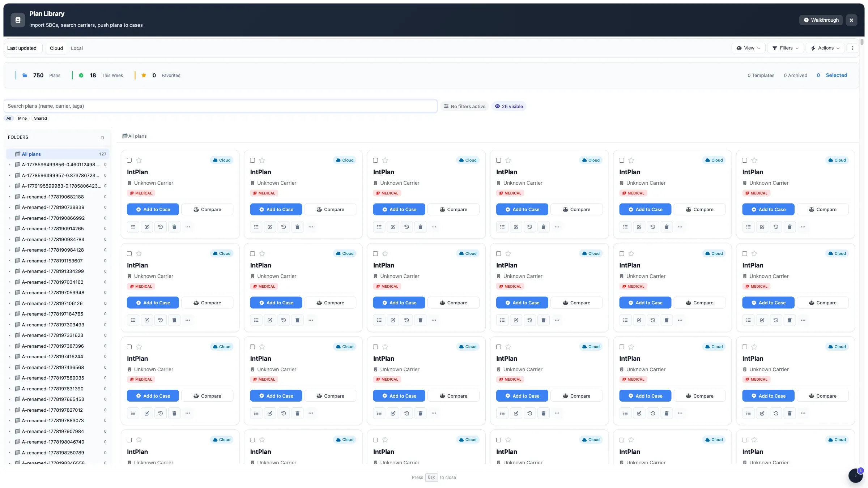
Task: Click inside the Search plans field
Action: pyautogui.click(x=221, y=106)
